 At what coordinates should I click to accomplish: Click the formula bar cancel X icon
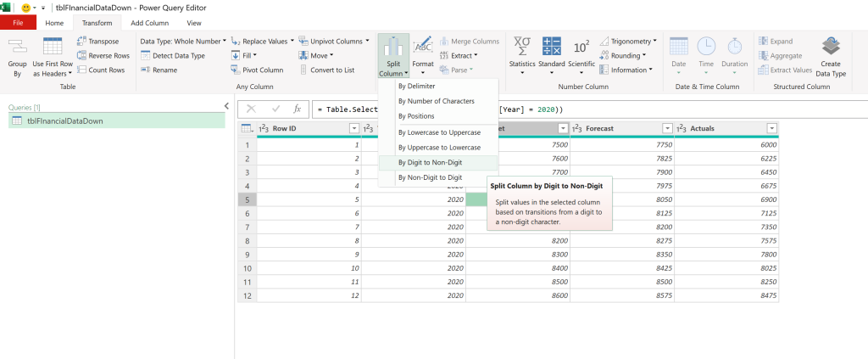click(x=251, y=109)
